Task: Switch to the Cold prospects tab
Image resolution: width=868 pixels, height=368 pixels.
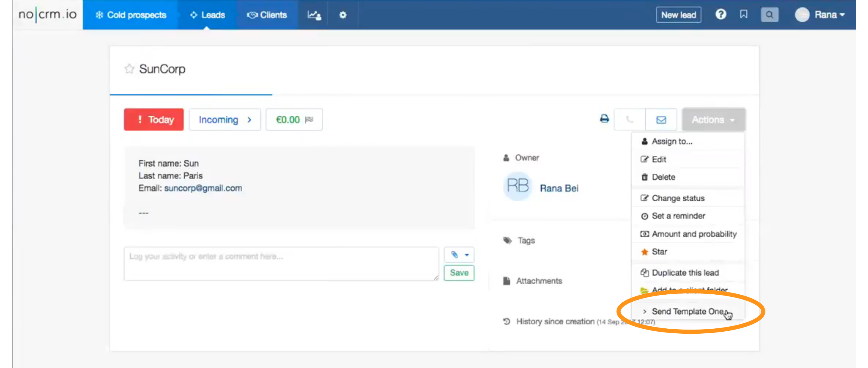Action: [x=131, y=15]
